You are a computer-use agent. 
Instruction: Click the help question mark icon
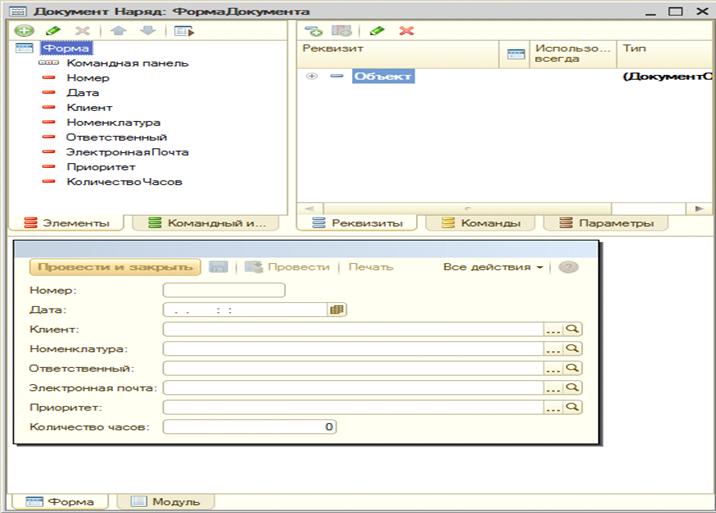pos(568,267)
